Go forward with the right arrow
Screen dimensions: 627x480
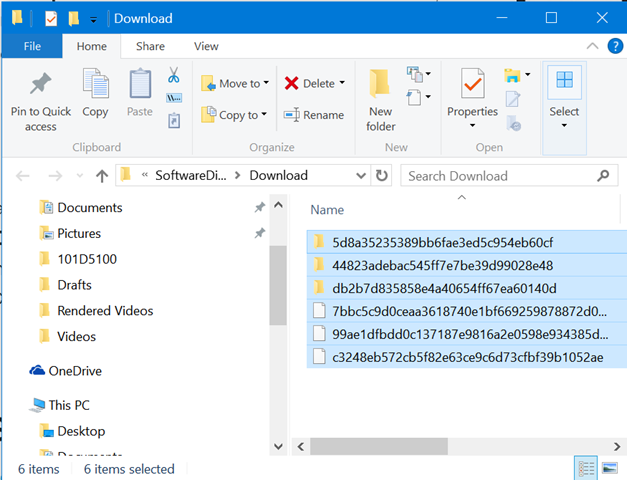coord(55,176)
